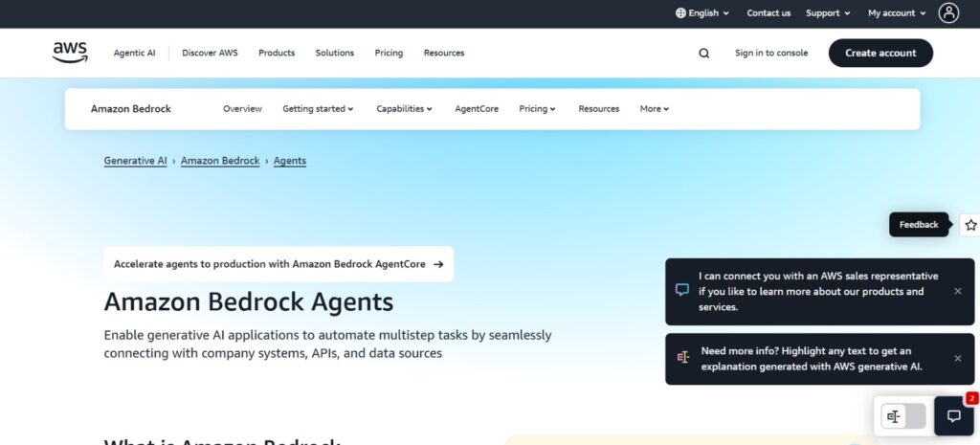
Task: Open the top-level Resources menu
Action: pos(444,54)
